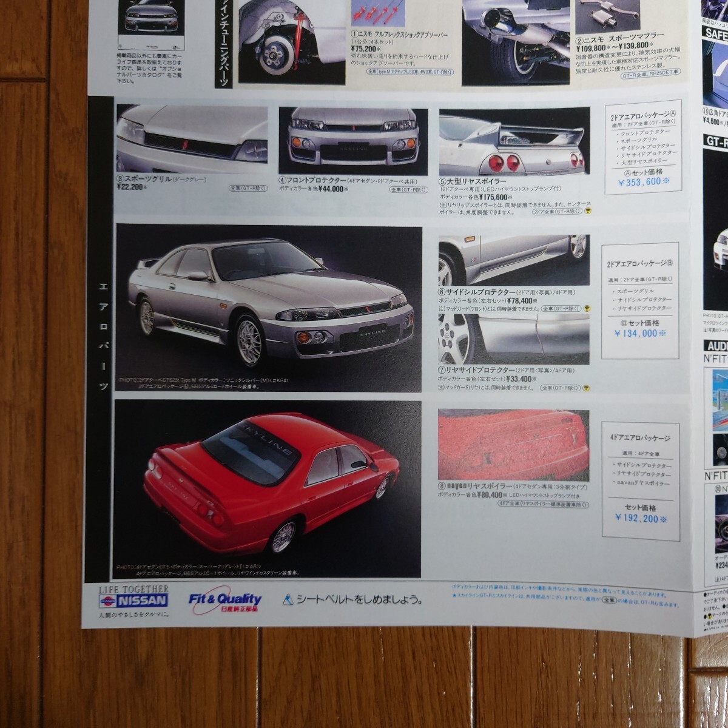Click the ¥78,400 price
This screenshot has height=728, width=728.
point(522,300)
